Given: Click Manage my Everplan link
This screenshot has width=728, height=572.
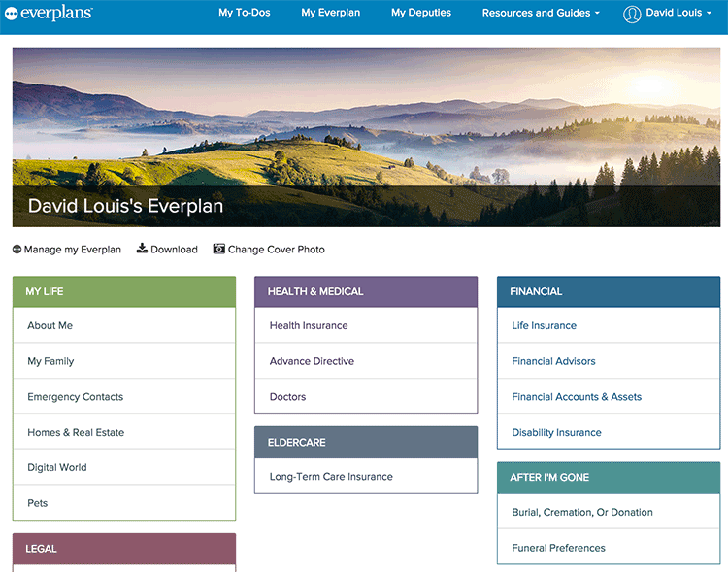Looking at the screenshot, I should (x=73, y=250).
